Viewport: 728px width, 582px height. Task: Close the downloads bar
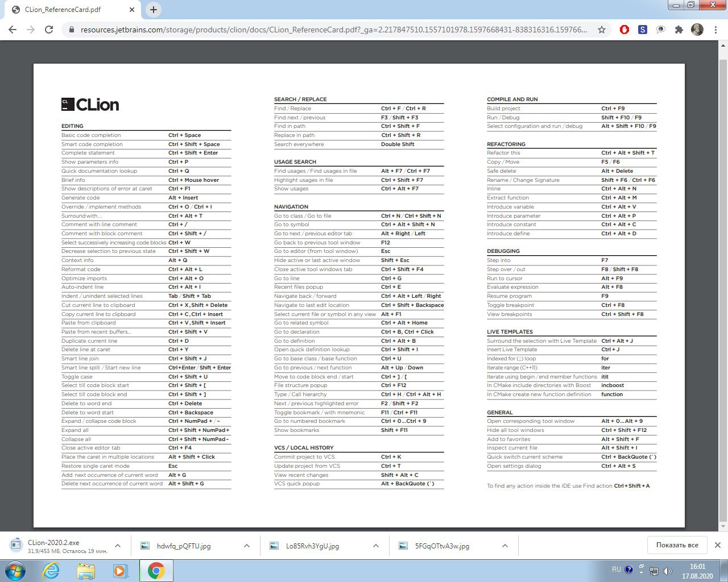[x=718, y=545]
